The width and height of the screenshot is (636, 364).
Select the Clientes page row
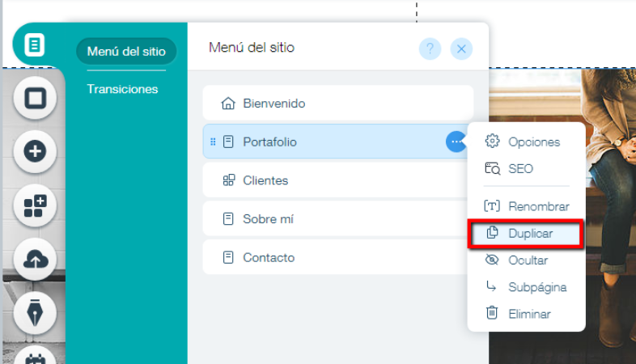(335, 180)
